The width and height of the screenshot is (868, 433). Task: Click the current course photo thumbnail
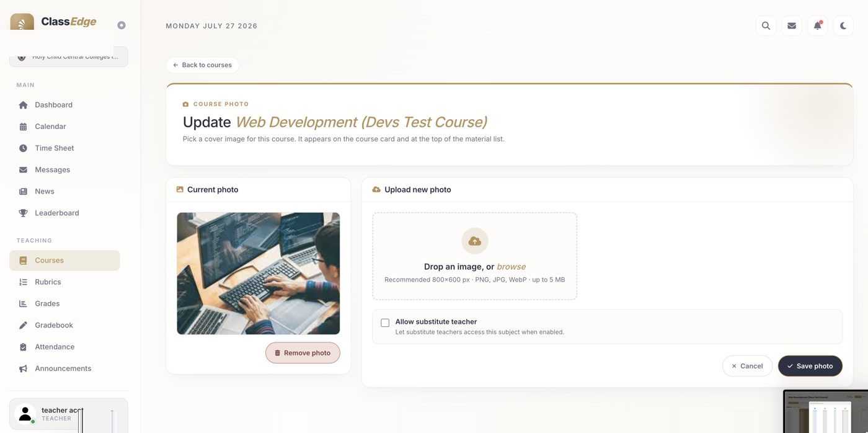click(x=259, y=274)
